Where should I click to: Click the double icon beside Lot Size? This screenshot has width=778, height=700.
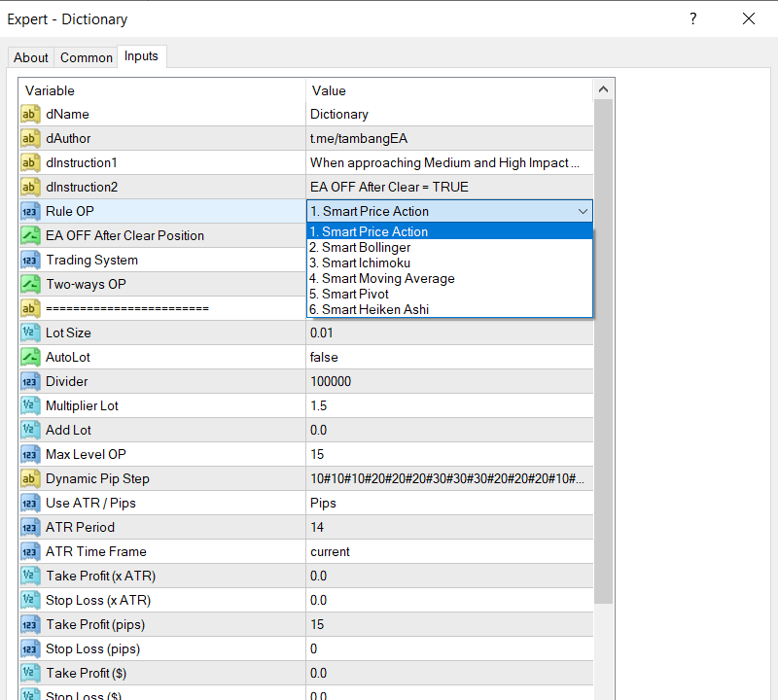(30, 332)
